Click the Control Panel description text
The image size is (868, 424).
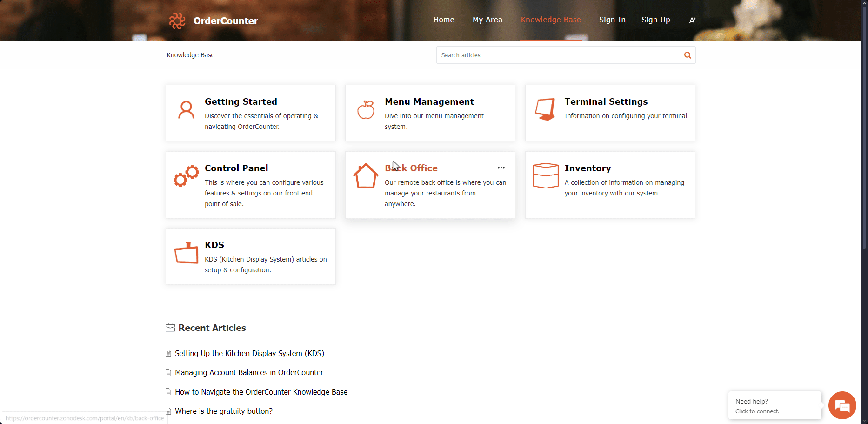(x=264, y=193)
